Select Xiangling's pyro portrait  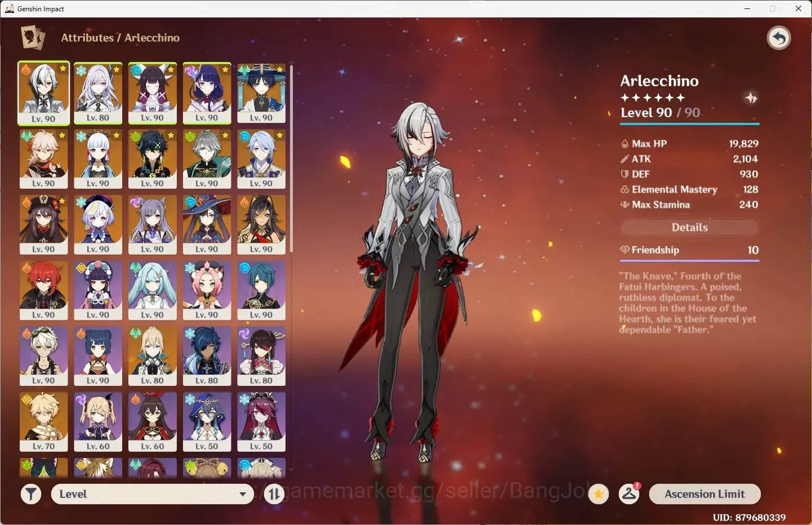click(98, 357)
